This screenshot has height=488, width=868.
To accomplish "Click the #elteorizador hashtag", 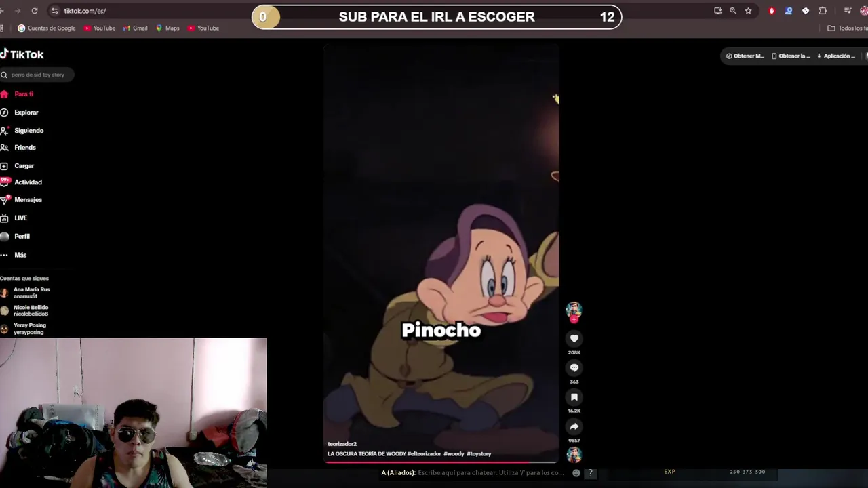I will pos(424,454).
